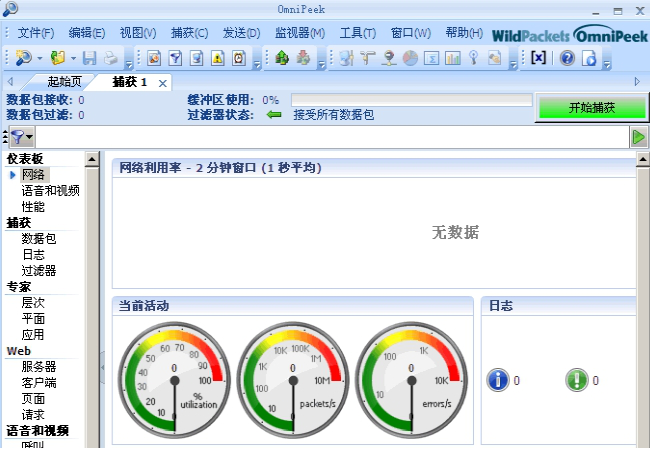Click the green play apply-filter button
The width and height of the screenshot is (650, 465).
click(638, 137)
